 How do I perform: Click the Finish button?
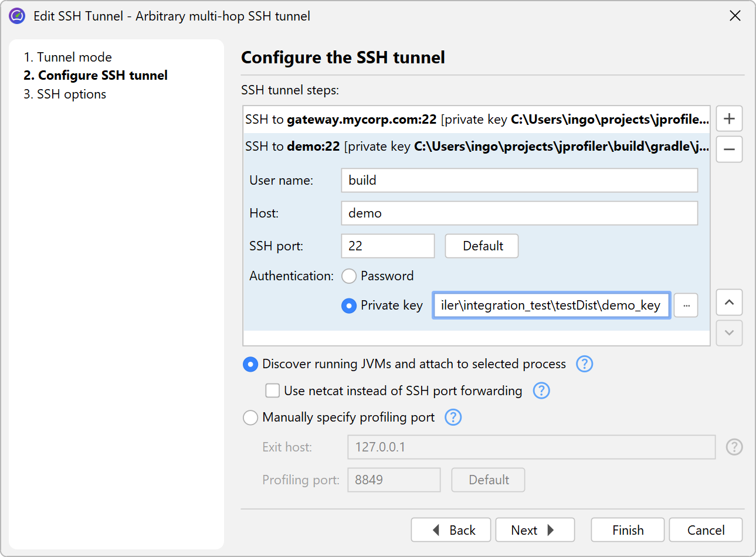[x=628, y=530]
